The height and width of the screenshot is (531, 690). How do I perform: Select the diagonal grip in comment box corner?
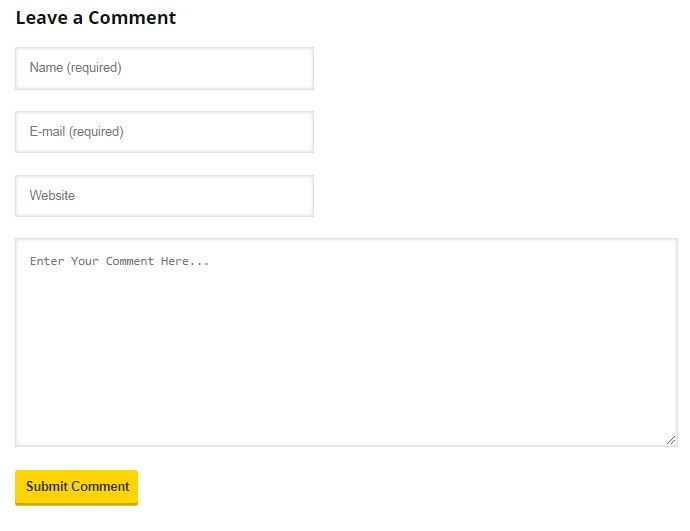point(671,440)
